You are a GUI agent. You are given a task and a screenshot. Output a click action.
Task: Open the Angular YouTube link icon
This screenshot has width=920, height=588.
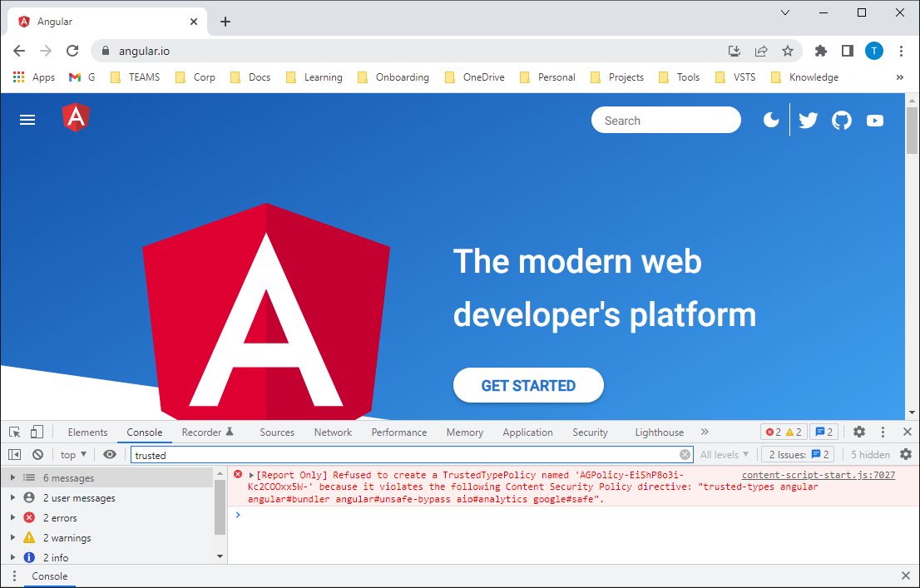875,121
